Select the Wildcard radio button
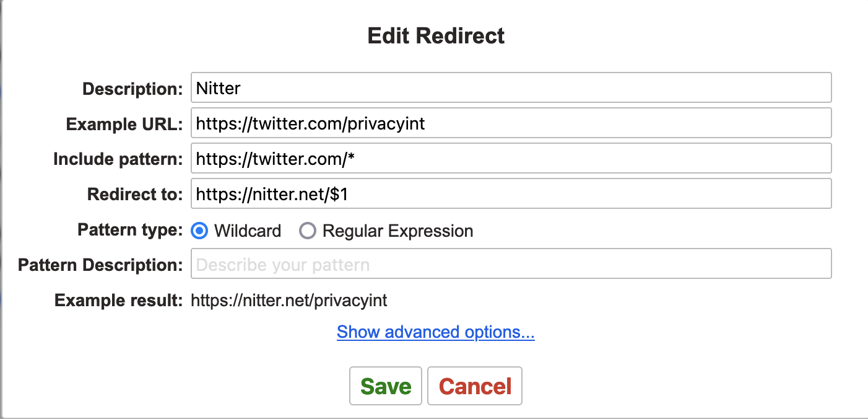The height and width of the screenshot is (419, 868). tap(200, 231)
